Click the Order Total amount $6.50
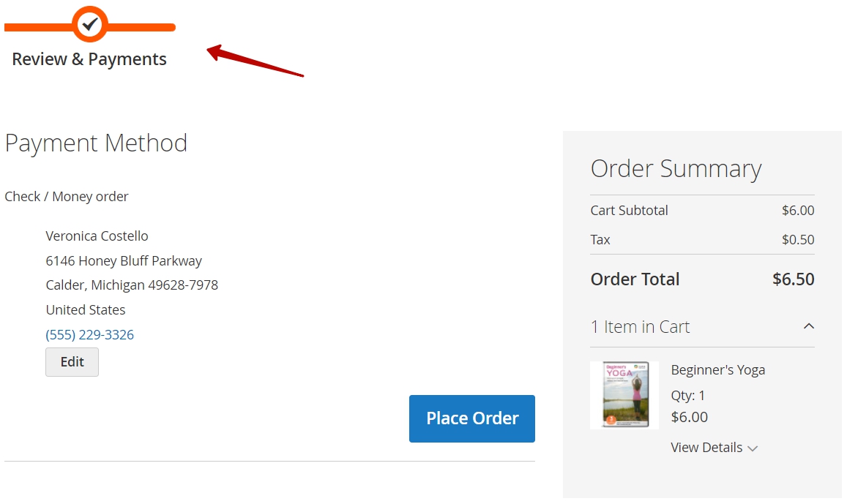 pyautogui.click(x=793, y=279)
